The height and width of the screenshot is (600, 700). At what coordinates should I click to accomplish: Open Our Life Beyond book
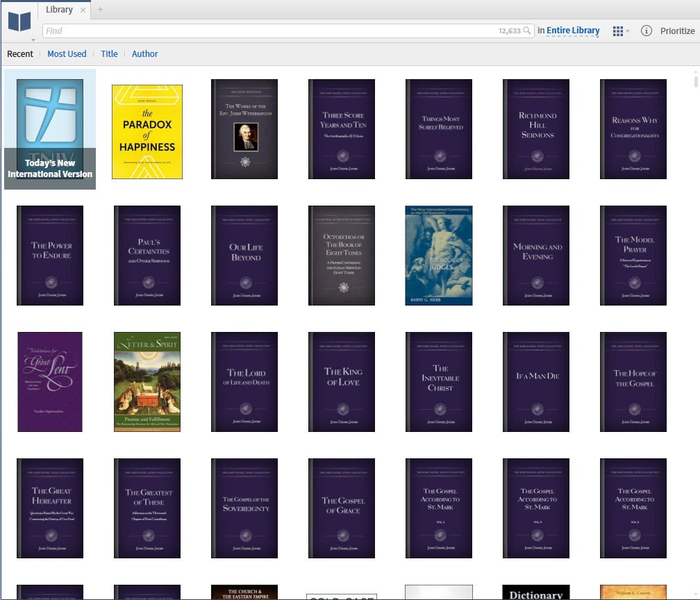(x=244, y=256)
